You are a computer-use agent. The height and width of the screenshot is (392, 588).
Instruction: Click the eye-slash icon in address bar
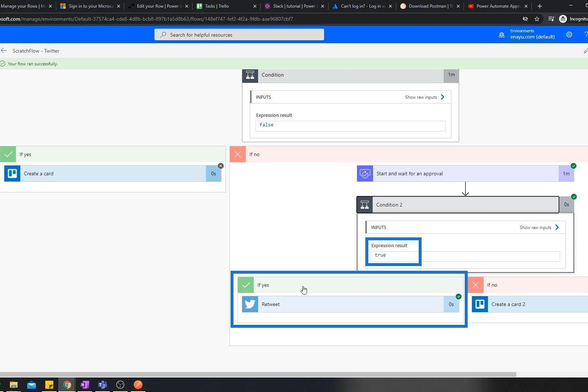pyautogui.click(x=525, y=19)
